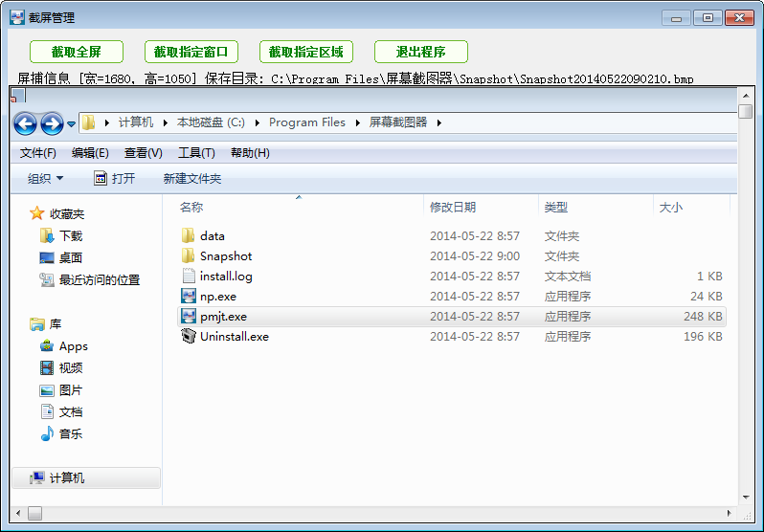This screenshot has width=764, height=532.
Task: Open the 文件(F) menu
Action: pyautogui.click(x=38, y=153)
